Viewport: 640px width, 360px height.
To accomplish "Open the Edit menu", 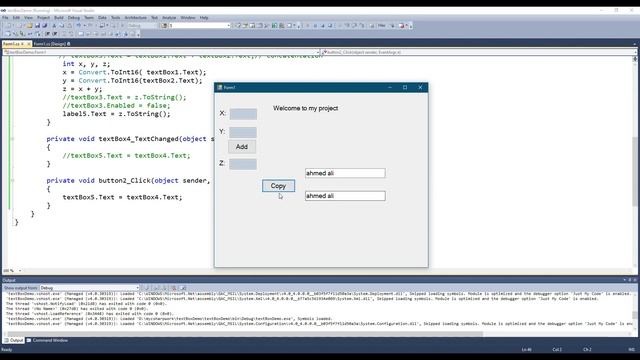I will [16, 18].
